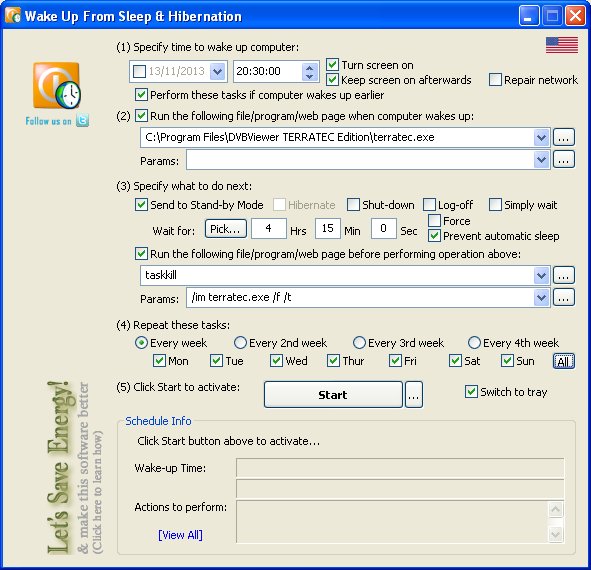Click browse button beside wake-up Params

[x=563, y=159]
